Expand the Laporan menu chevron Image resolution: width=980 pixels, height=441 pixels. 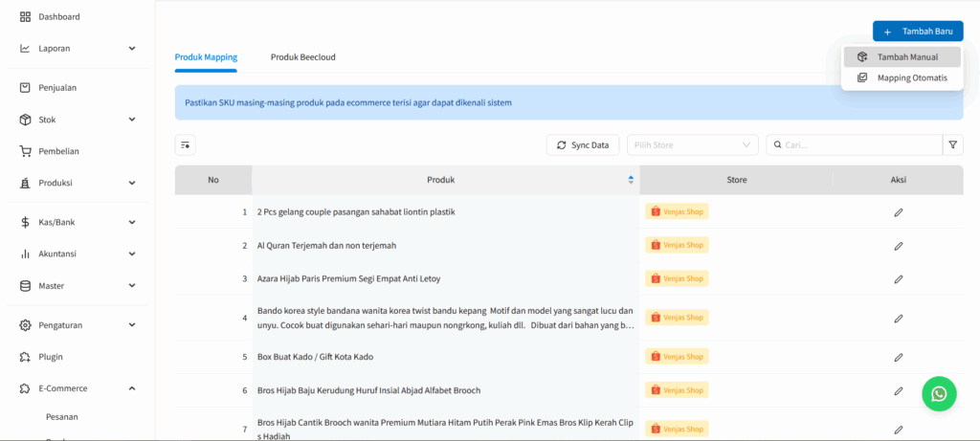pyautogui.click(x=132, y=48)
